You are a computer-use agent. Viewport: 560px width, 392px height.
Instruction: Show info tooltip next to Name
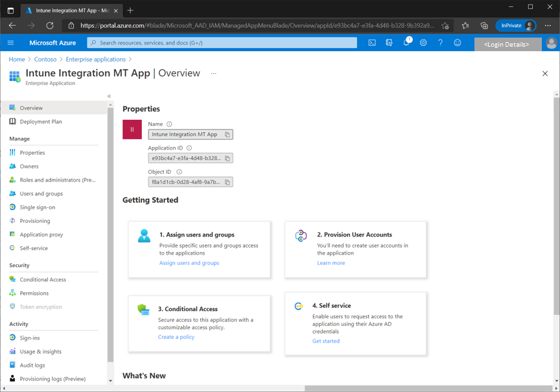[169, 124]
